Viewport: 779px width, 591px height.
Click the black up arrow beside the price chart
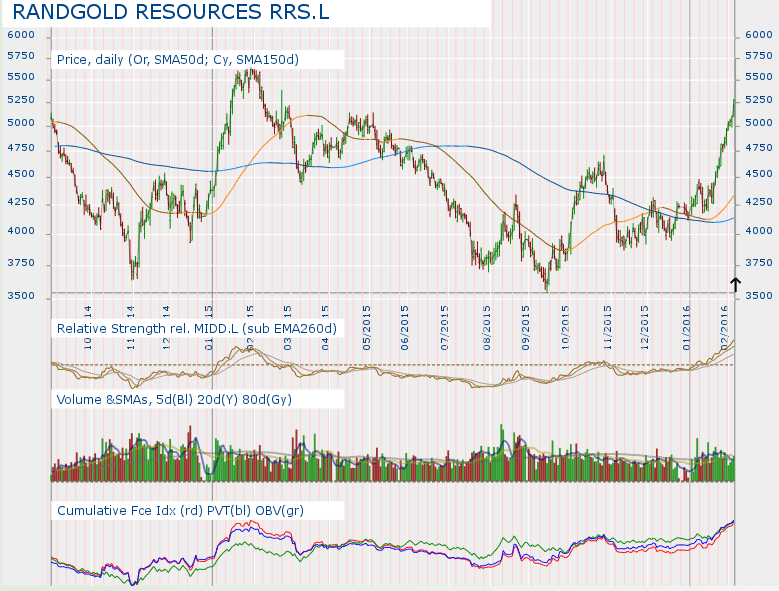pyautogui.click(x=735, y=284)
